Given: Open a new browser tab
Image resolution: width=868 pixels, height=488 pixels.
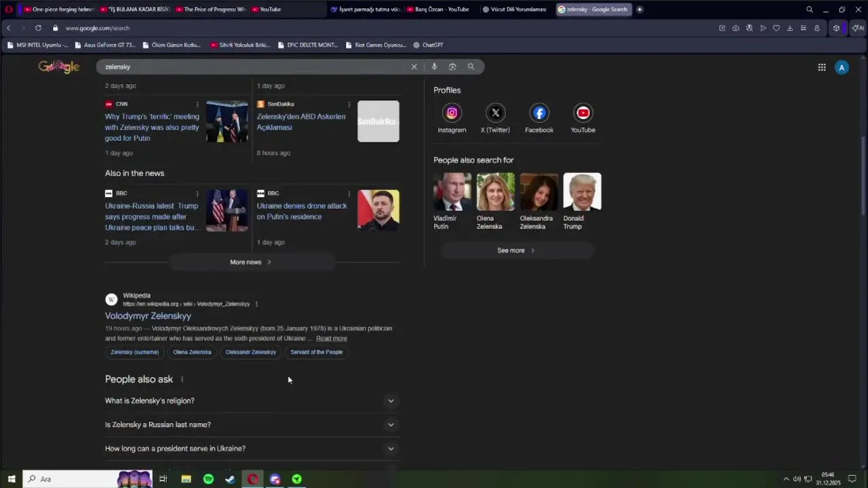Looking at the screenshot, I should (639, 9).
